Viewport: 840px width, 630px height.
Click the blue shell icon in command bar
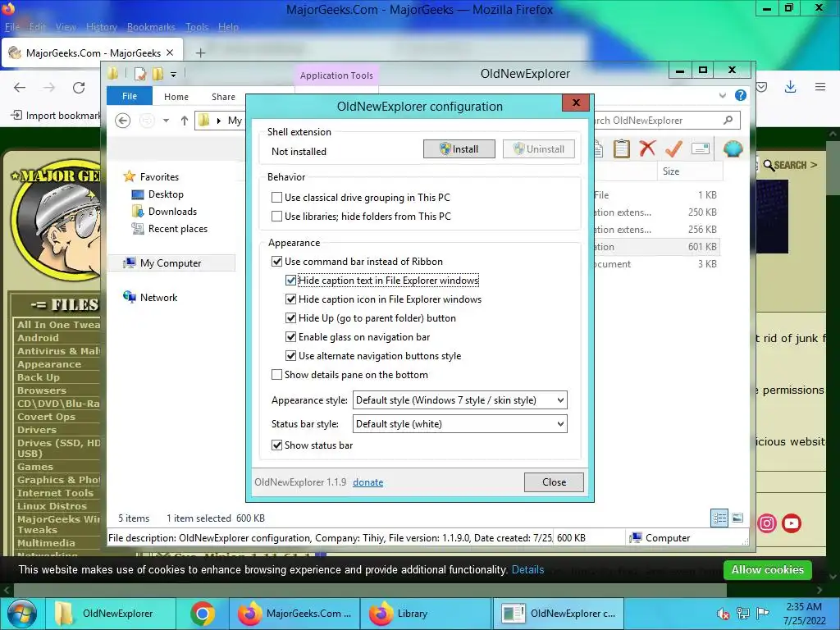733,148
